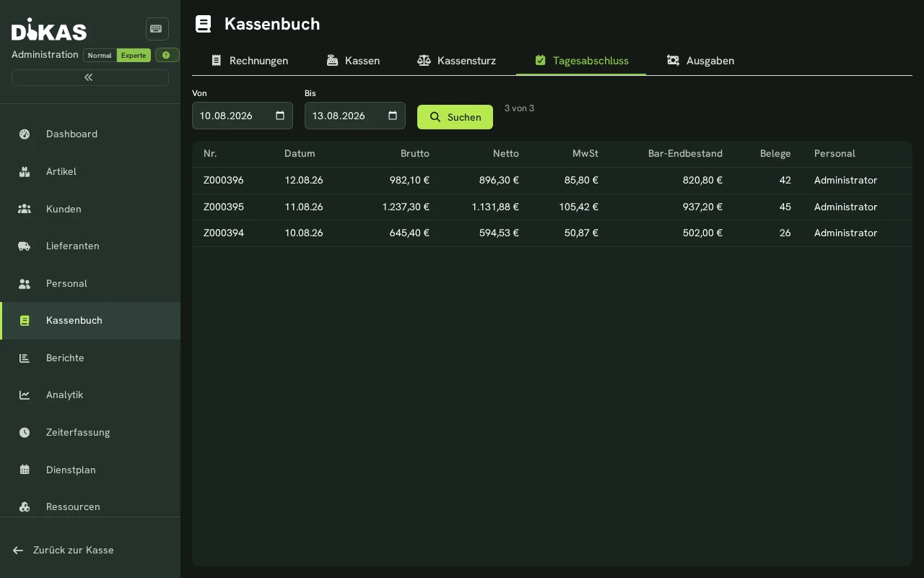The image size is (924, 578).
Task: Click the help question mark icon
Action: tap(167, 55)
